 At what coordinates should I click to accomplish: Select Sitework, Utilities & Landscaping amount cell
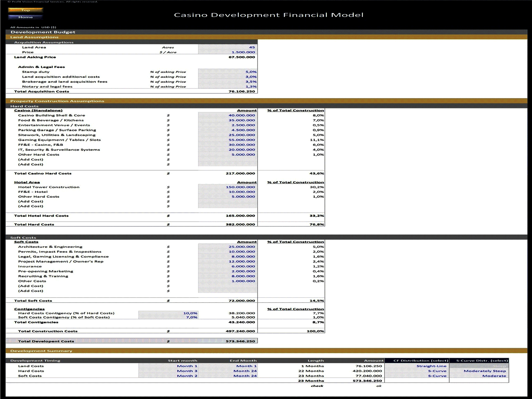click(227, 135)
